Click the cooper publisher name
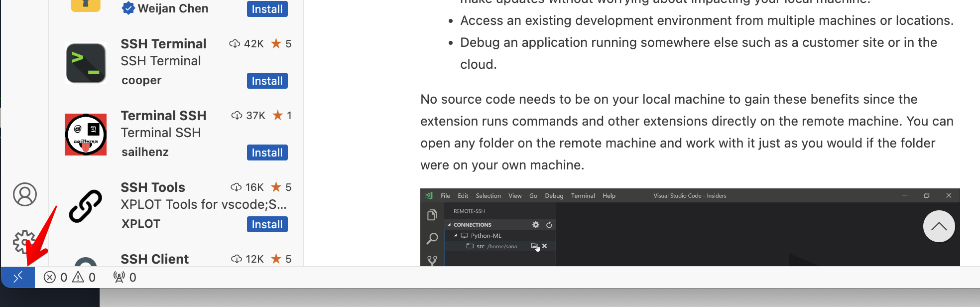Image resolution: width=980 pixels, height=307 pixels. (141, 80)
